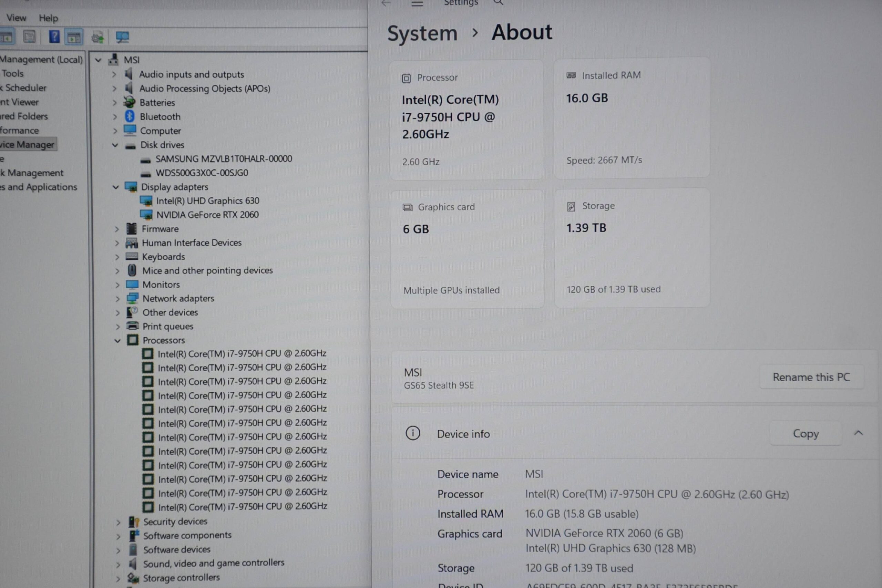Select Performance in the left pane

20,131
